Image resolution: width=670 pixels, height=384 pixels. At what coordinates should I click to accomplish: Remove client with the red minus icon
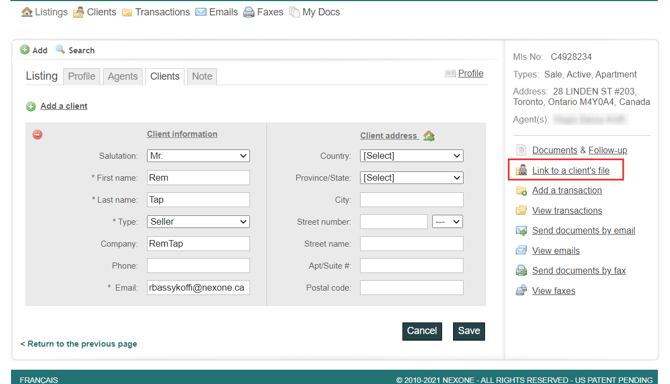(x=38, y=135)
